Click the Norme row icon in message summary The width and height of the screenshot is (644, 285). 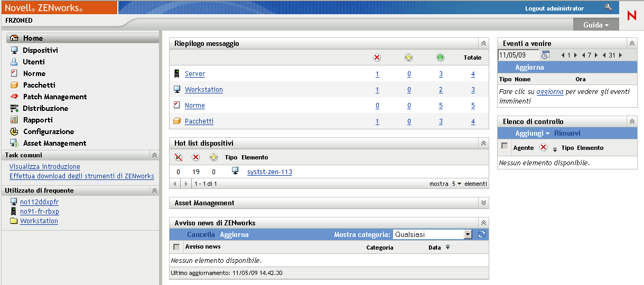click(x=177, y=105)
